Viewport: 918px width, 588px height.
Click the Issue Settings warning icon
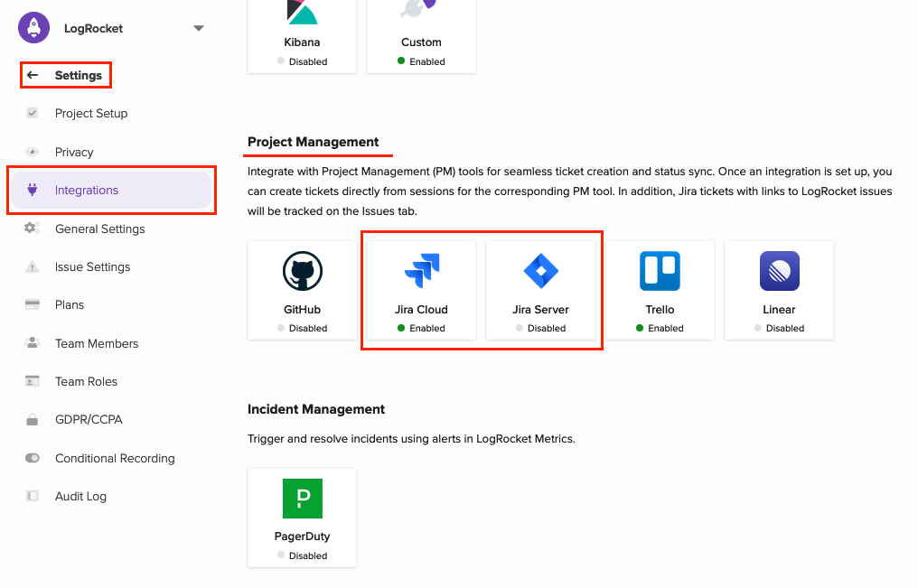[33, 266]
